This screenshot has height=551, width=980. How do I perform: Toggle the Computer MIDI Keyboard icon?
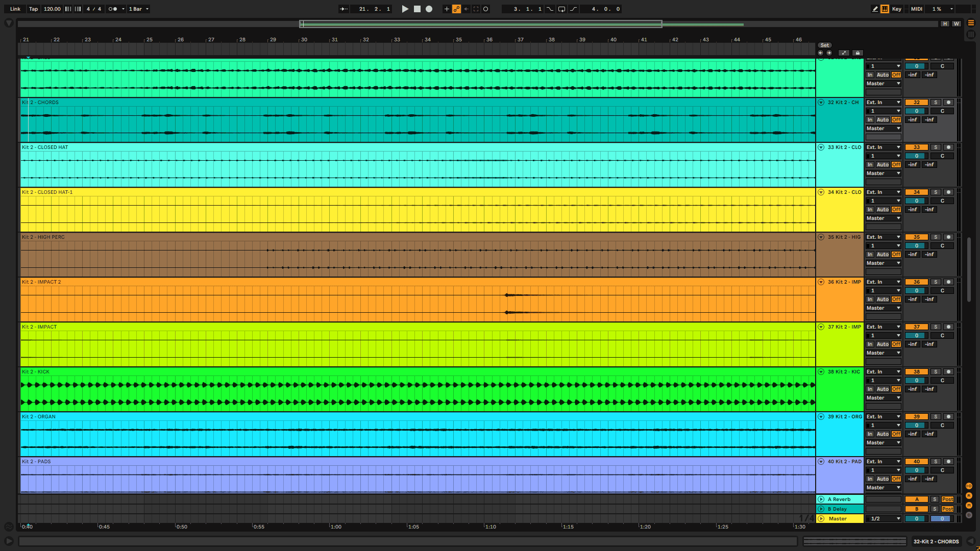pyautogui.click(x=885, y=9)
